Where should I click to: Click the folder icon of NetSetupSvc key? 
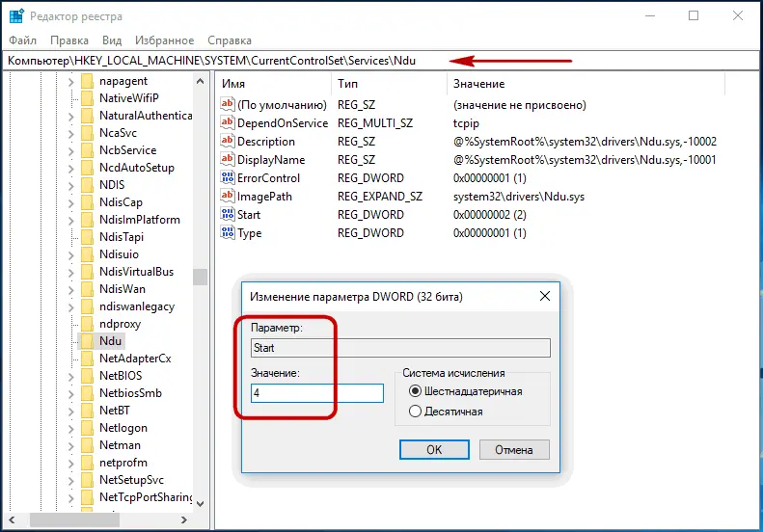[87, 480]
